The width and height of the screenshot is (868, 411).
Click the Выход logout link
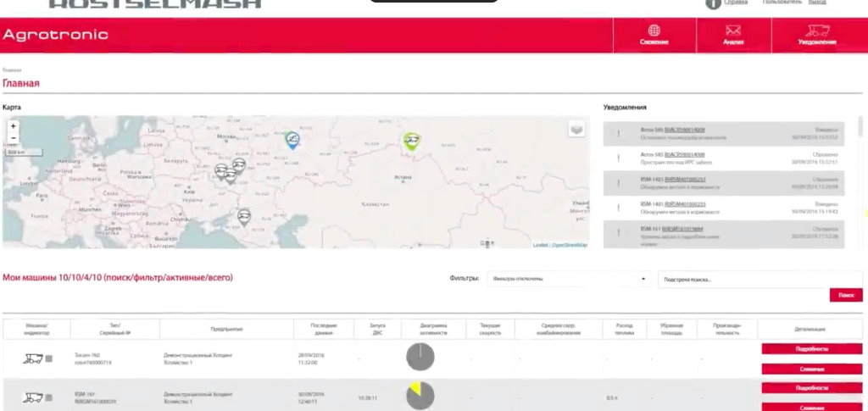(817, 3)
